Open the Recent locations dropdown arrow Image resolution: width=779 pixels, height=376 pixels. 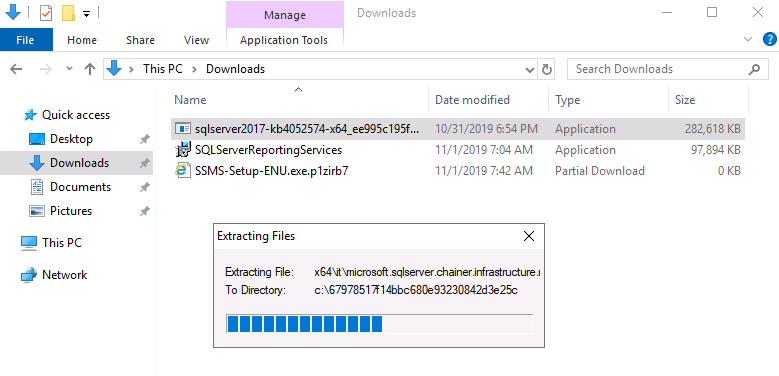click(69, 69)
